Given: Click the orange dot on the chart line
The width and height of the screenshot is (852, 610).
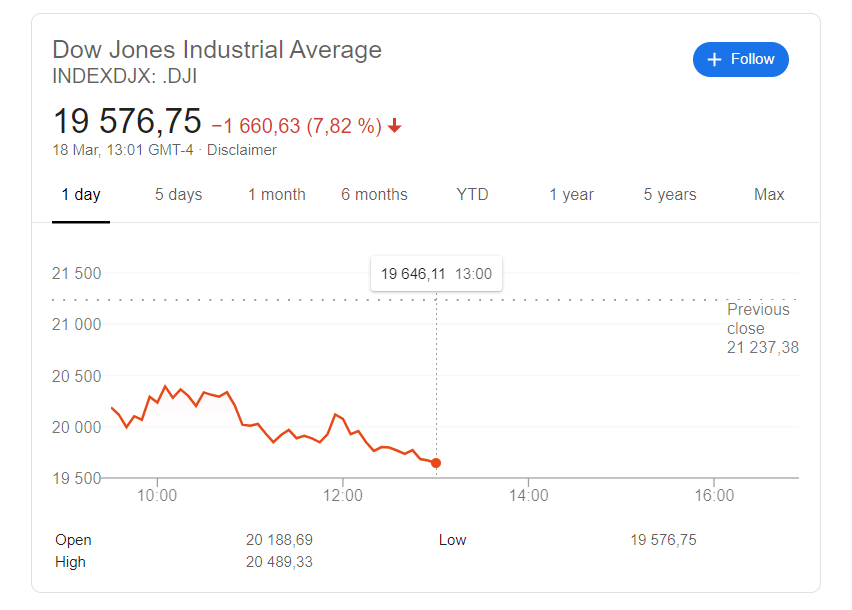Looking at the screenshot, I should 436,463.
